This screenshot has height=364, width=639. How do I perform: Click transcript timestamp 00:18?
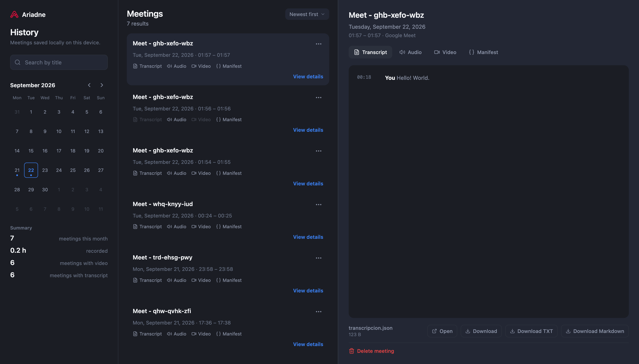point(364,77)
